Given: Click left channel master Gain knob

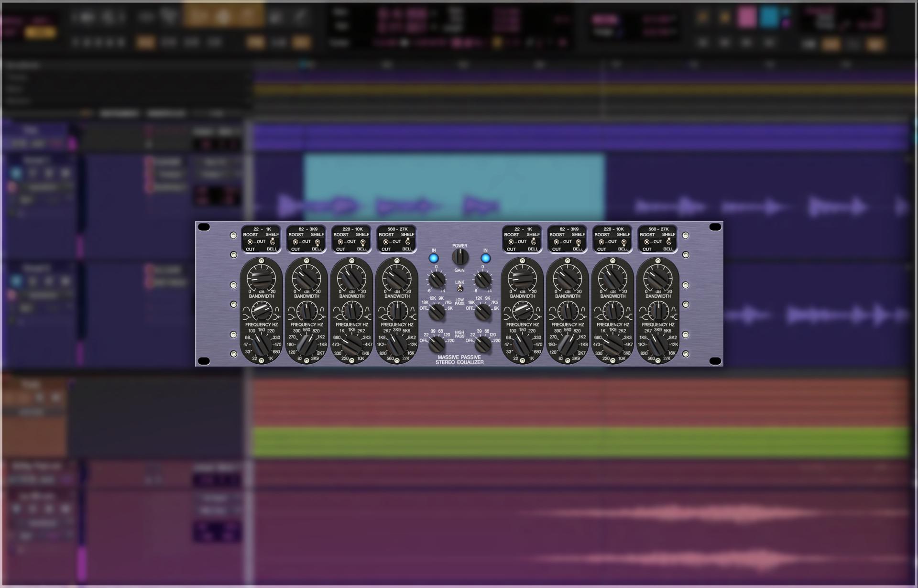Looking at the screenshot, I should click(x=436, y=280).
